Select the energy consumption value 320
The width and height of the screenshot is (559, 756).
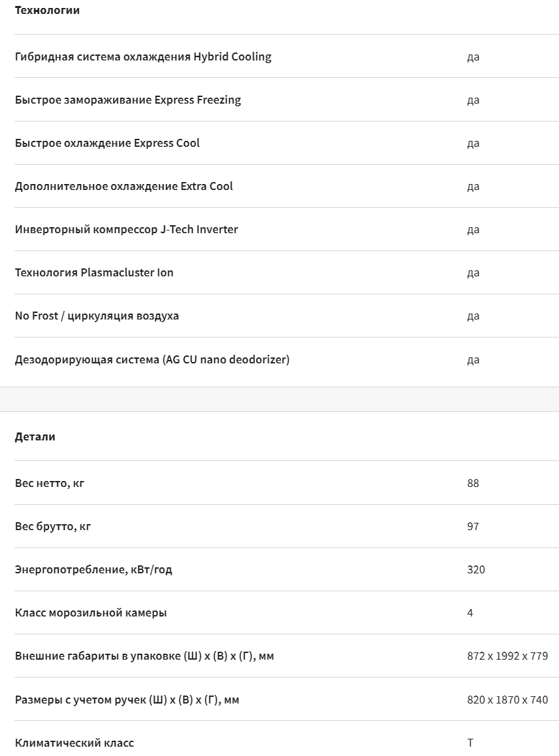(476, 569)
